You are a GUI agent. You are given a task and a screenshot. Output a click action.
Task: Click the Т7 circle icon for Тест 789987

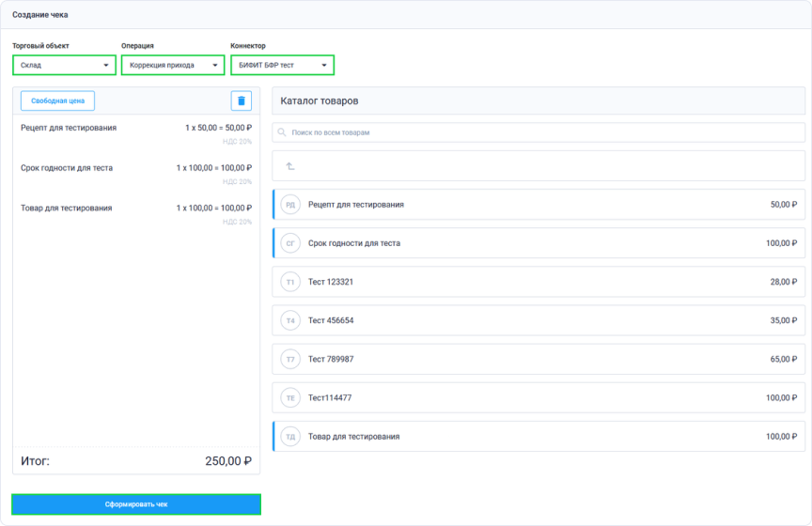(290, 359)
